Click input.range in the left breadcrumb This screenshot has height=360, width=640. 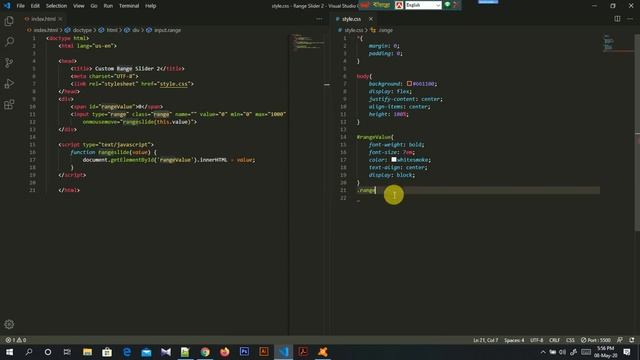tap(167, 30)
